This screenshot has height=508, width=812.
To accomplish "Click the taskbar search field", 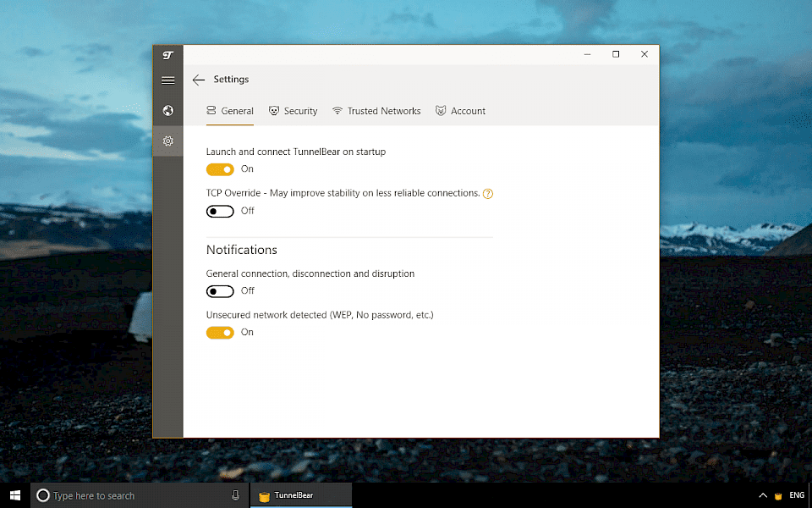I will (140, 495).
